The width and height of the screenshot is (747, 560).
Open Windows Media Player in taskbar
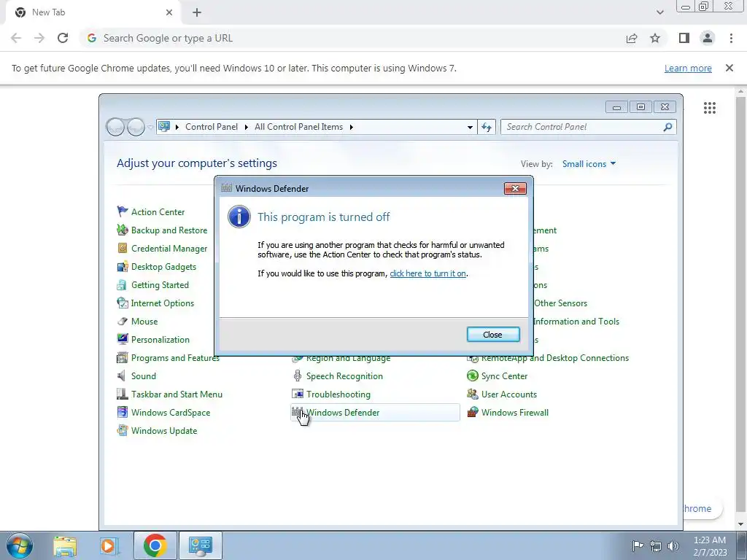pyautogui.click(x=109, y=545)
